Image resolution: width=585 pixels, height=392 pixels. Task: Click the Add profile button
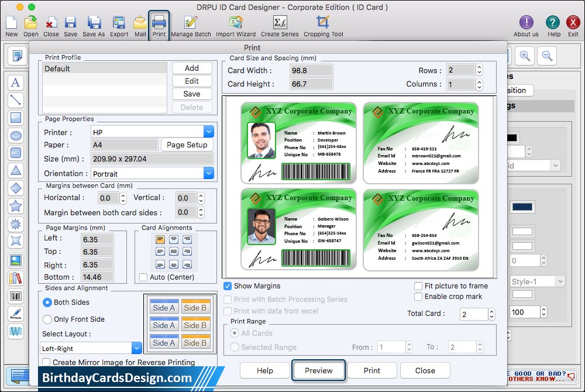(192, 68)
